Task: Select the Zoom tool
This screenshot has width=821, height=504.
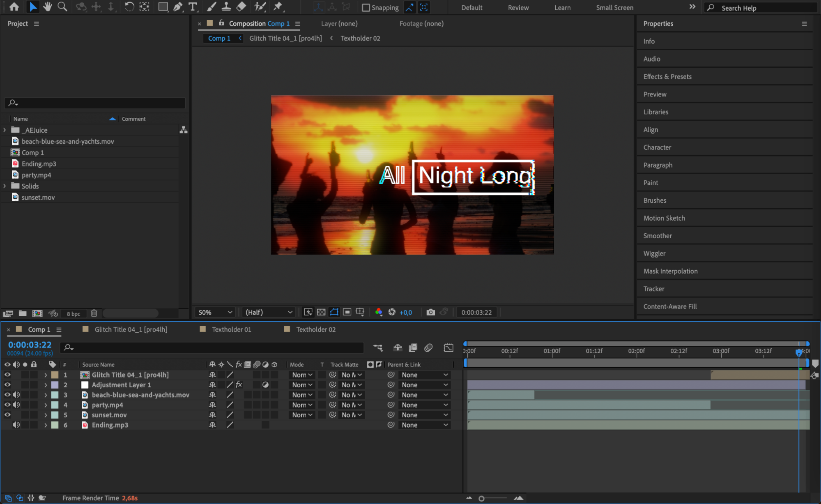Action: point(62,7)
